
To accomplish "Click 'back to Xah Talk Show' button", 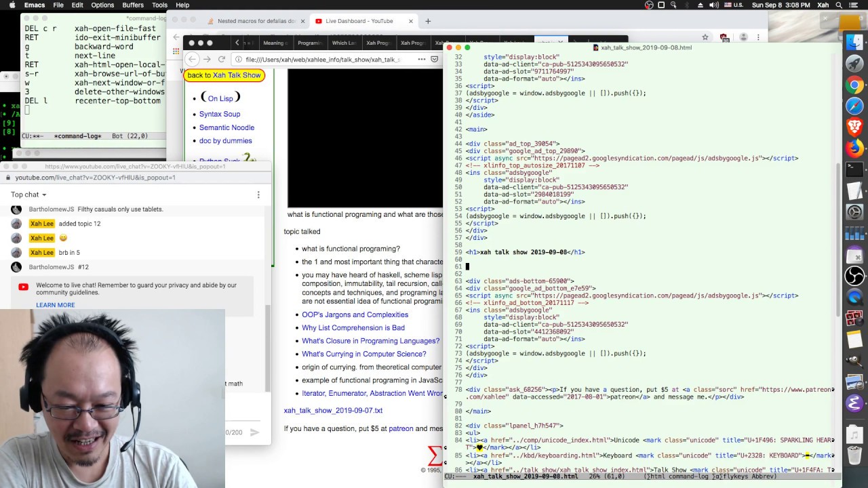I will 224,75.
